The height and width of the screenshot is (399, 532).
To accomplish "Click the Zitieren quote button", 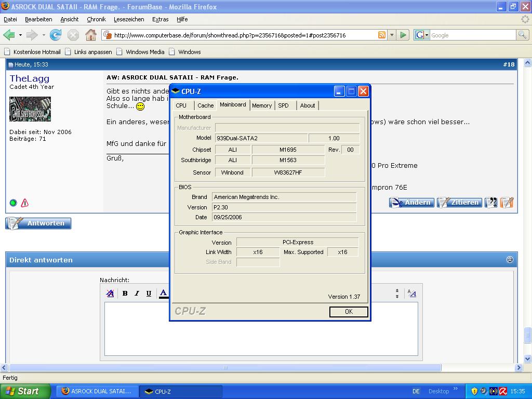I will (459, 203).
